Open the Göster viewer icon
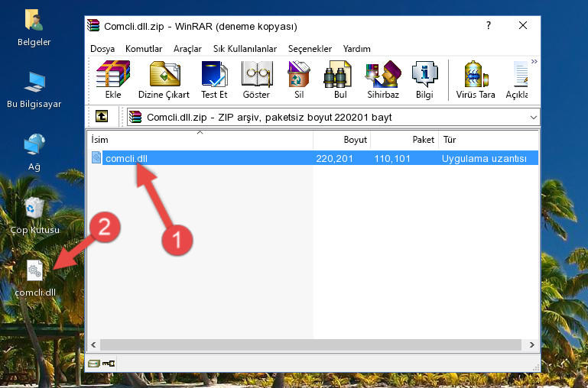 256,79
